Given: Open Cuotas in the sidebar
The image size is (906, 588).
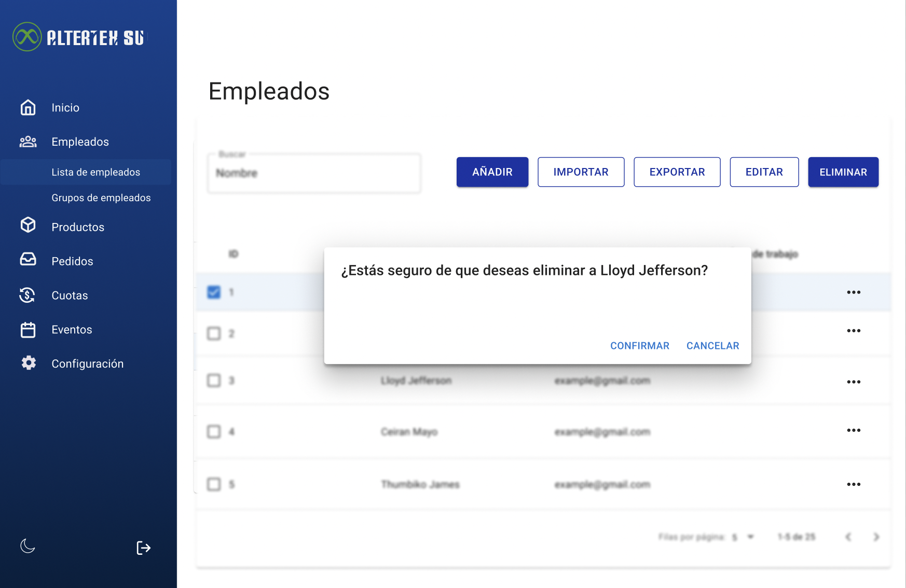Looking at the screenshot, I should (x=70, y=296).
